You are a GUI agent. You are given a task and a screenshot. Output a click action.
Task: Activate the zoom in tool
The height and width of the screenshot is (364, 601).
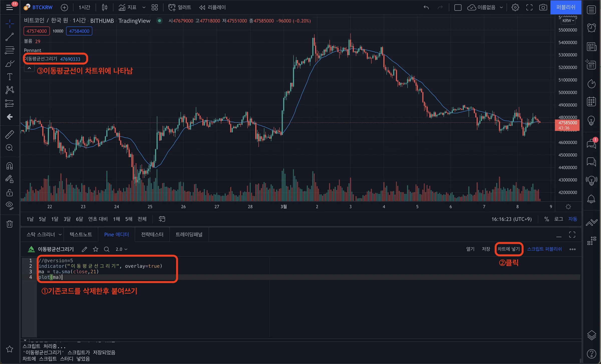coord(10,148)
